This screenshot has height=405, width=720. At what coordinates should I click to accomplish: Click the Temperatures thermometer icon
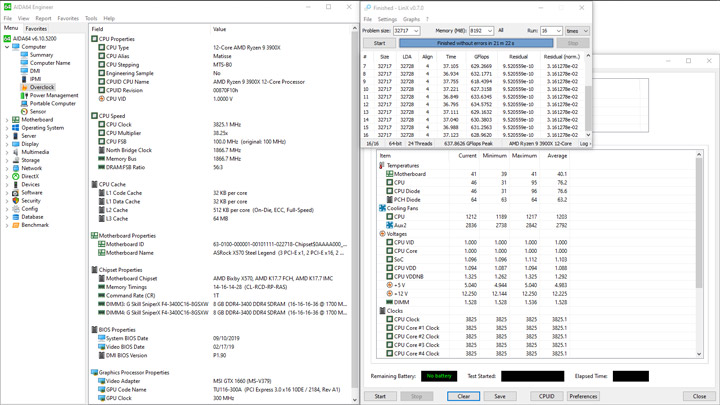[x=382, y=165]
